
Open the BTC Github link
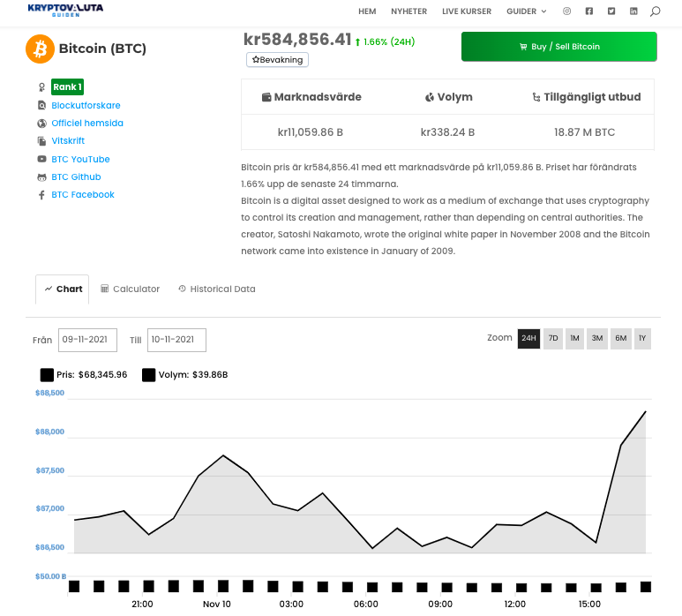[76, 177]
